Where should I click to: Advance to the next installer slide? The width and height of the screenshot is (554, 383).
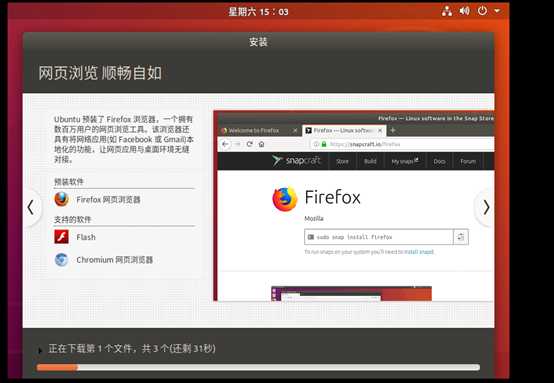486,207
